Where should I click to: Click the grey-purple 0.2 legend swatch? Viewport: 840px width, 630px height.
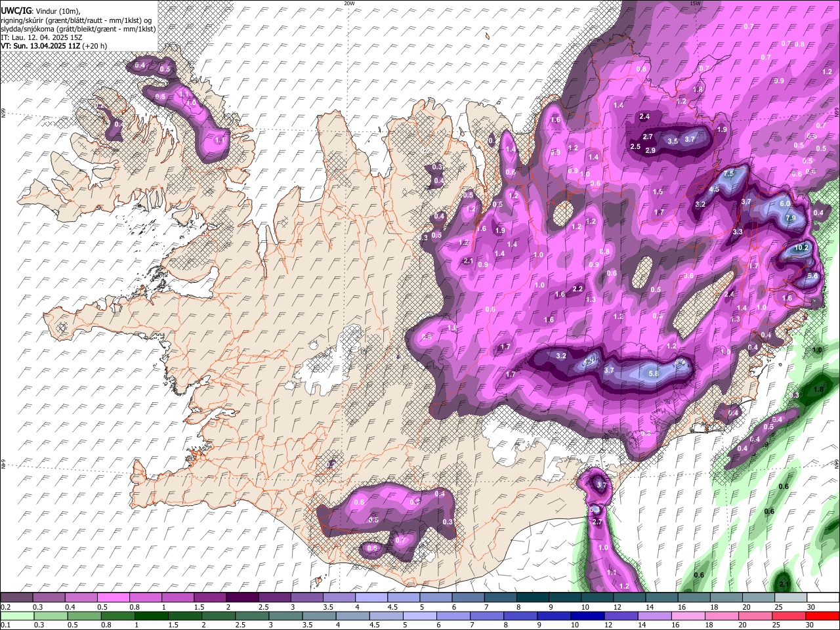click(16, 597)
